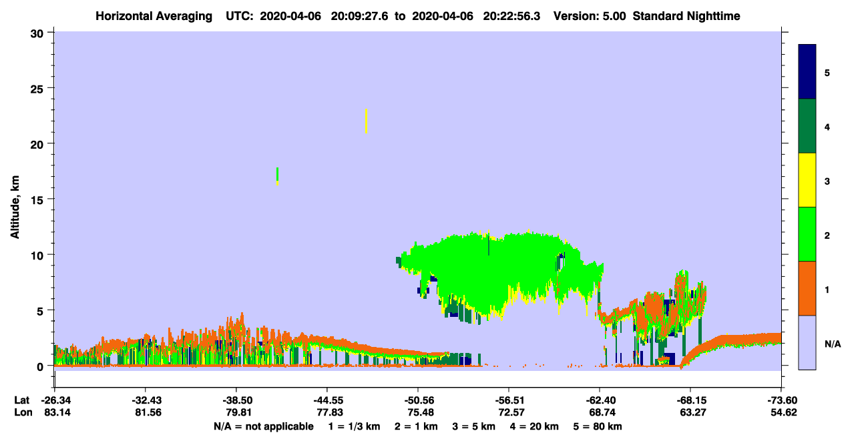Click the latitude value -44.55
Image resolution: width=868 pixels, height=445 pixels.
point(327,400)
